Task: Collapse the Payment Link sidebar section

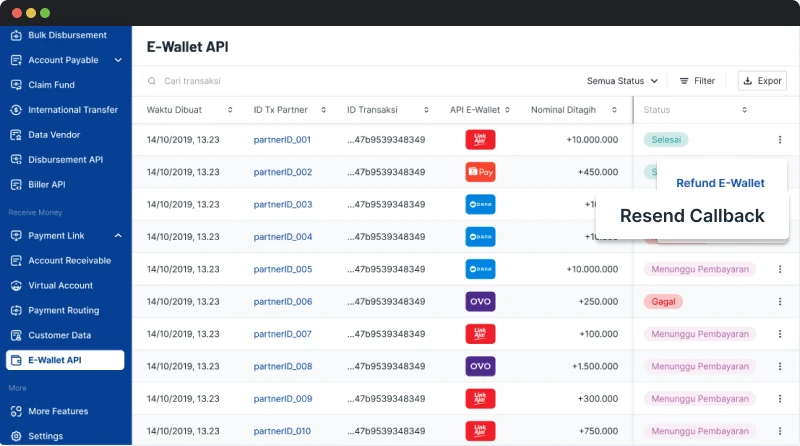Action: click(118, 236)
